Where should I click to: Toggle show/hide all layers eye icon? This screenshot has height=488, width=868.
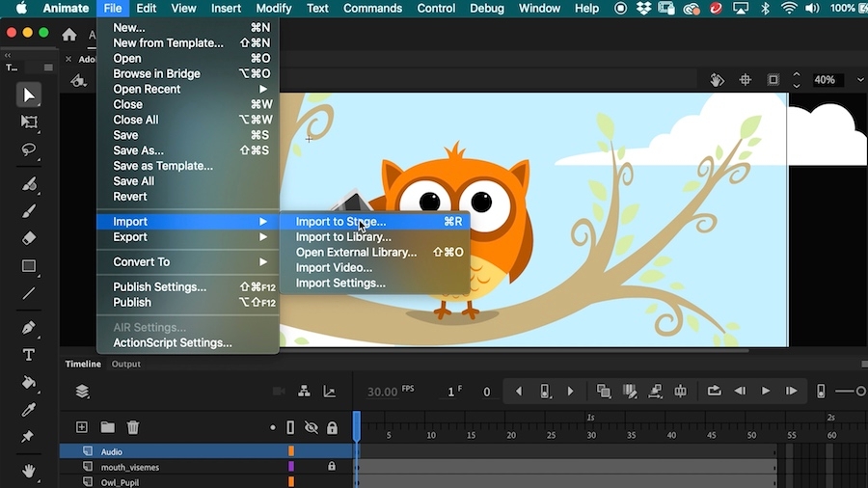(x=312, y=427)
